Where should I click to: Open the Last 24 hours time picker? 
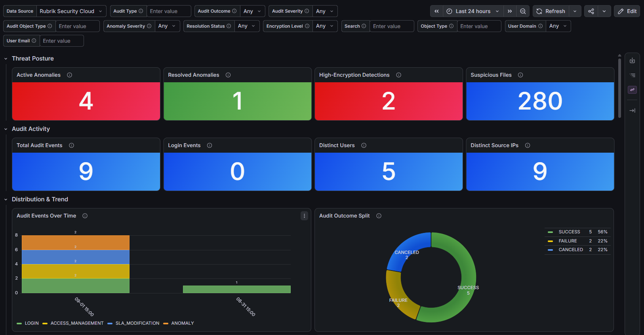click(x=473, y=11)
